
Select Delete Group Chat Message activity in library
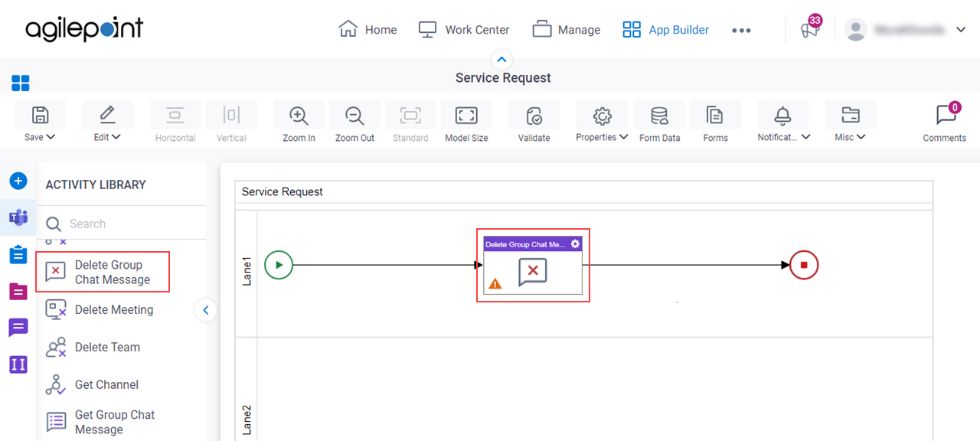pos(103,272)
